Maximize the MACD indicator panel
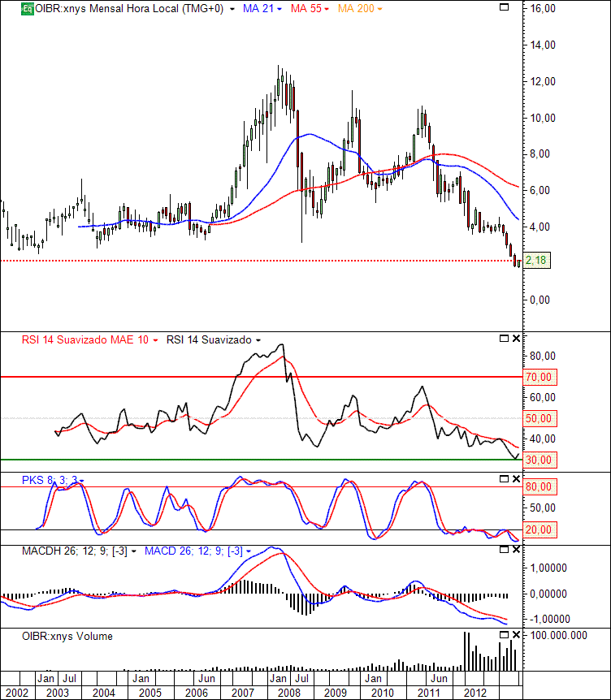 click(x=504, y=550)
